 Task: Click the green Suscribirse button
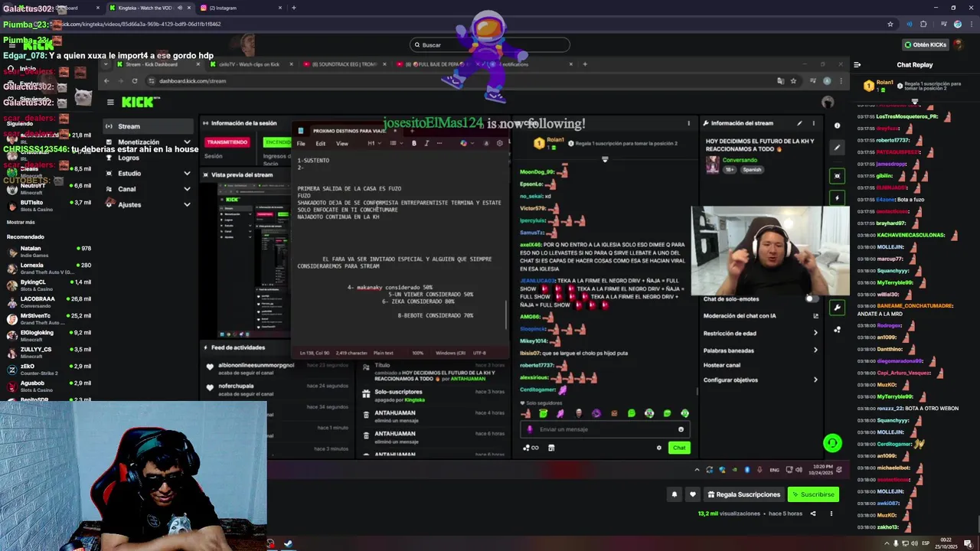(813, 494)
